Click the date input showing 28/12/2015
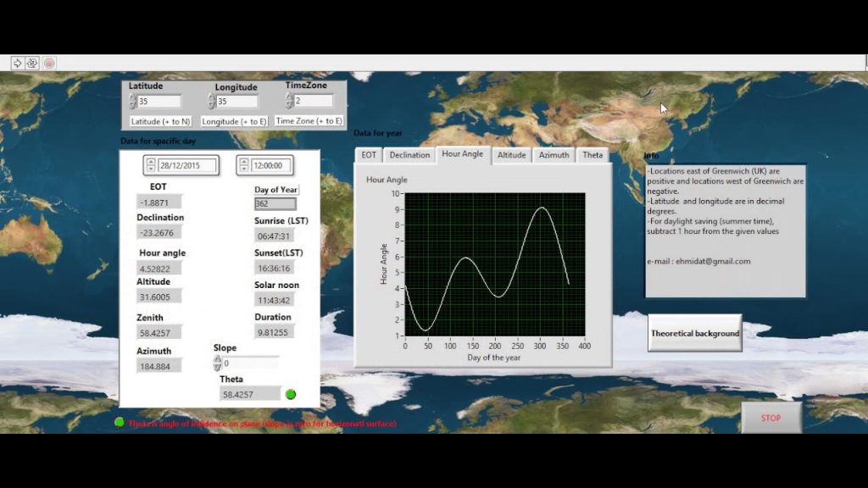Image resolution: width=868 pixels, height=488 pixels. (186, 165)
